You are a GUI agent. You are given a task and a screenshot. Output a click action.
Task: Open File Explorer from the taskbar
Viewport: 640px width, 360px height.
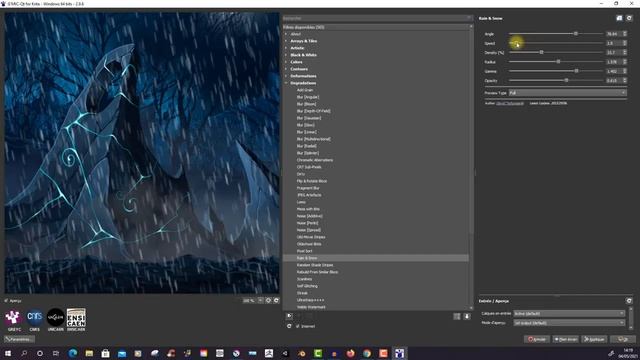coord(89,353)
